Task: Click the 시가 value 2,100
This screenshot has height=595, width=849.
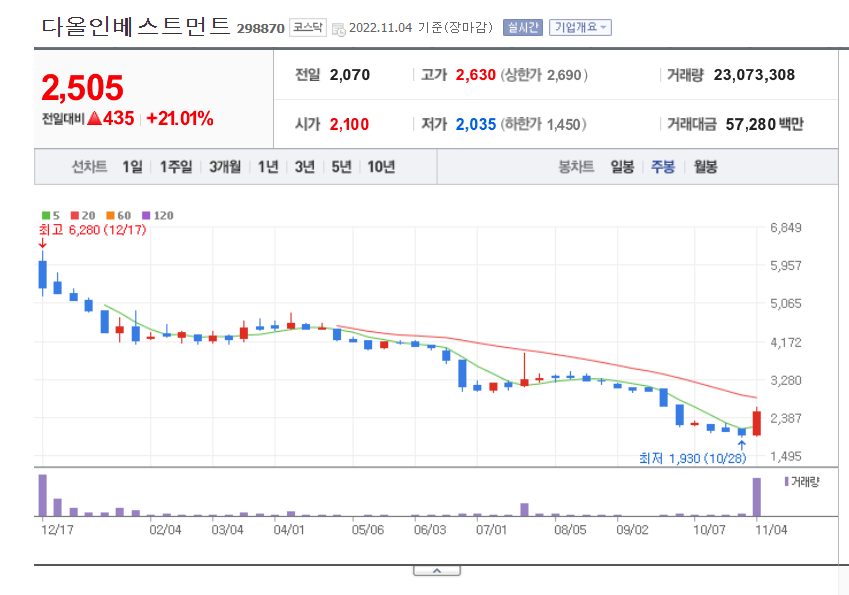Action: point(349,125)
